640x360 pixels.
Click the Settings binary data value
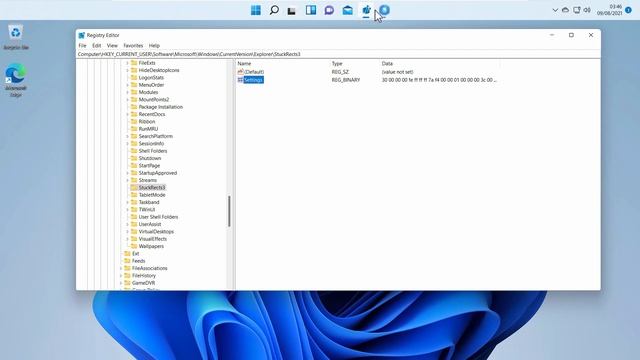click(439, 80)
